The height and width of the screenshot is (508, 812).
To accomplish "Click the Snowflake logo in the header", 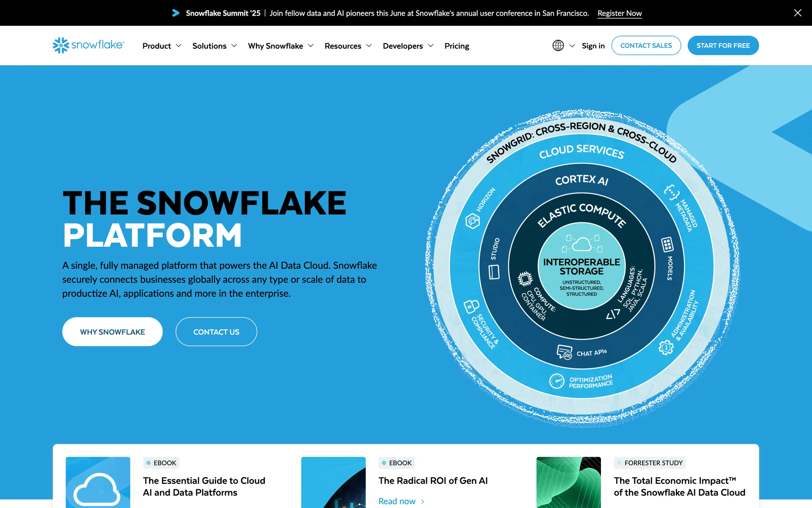I will point(88,45).
